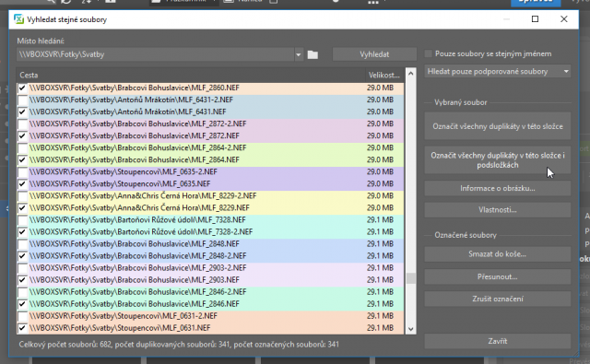Select row Brabcovi Bohuslavice\MLF_2848.NEF

tap(210, 244)
